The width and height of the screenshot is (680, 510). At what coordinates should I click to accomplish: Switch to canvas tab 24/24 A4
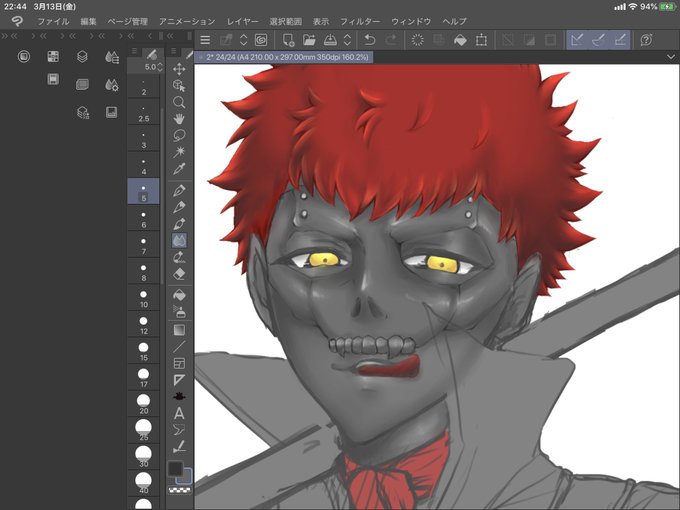pyautogui.click(x=284, y=57)
